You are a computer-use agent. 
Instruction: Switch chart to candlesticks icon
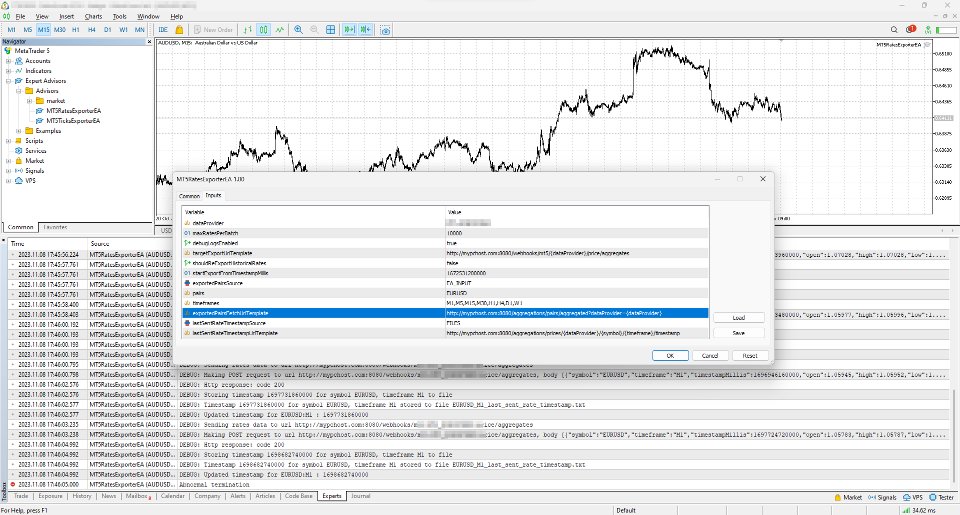click(263, 29)
